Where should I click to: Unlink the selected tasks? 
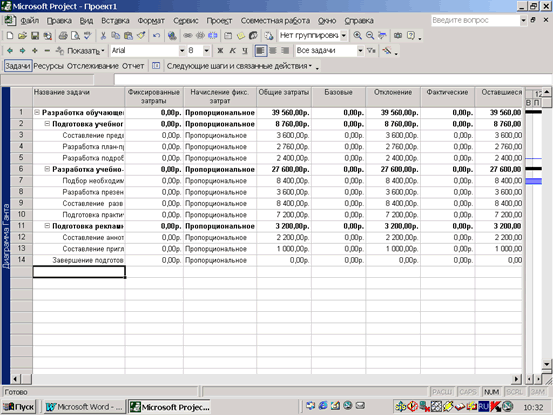point(200,36)
